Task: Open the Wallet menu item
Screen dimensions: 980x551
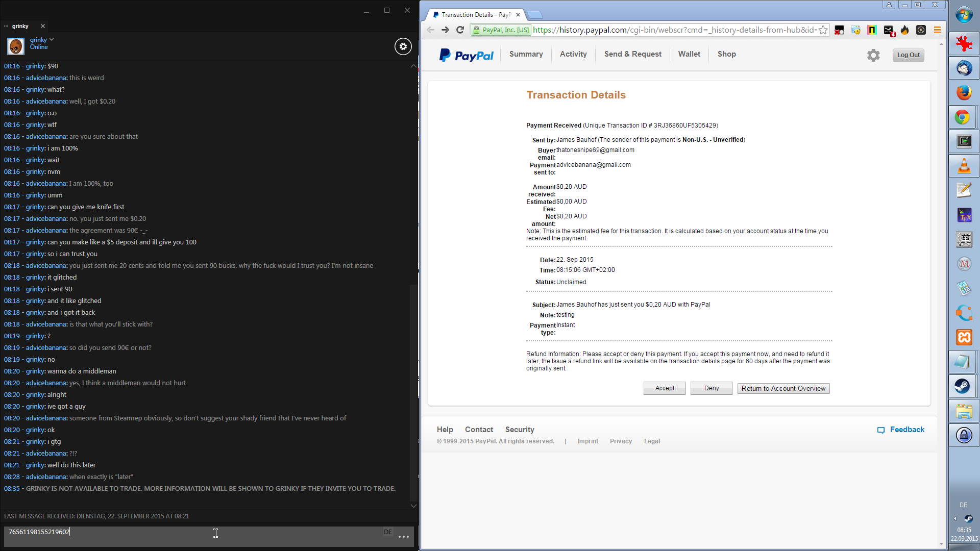Action: pos(689,54)
